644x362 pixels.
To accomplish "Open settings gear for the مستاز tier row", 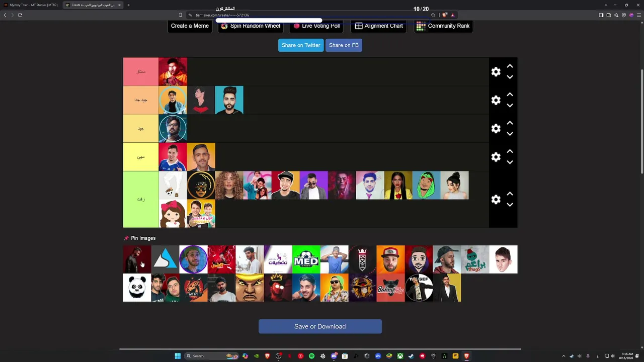I will 496,72.
